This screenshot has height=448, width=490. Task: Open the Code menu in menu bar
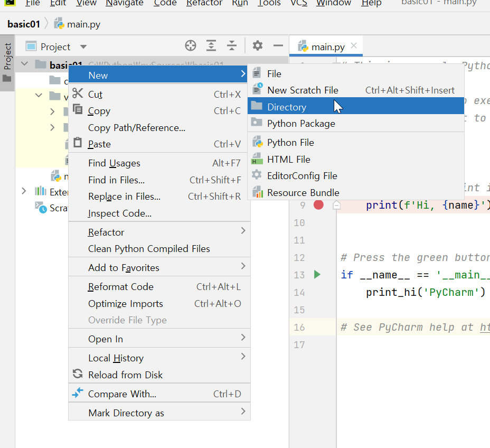(165, 3)
